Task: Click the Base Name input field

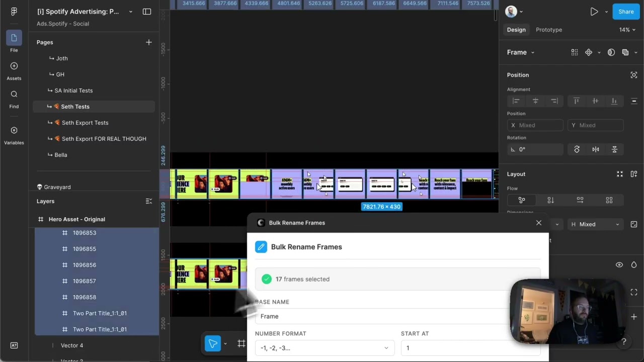Action: (x=397, y=316)
